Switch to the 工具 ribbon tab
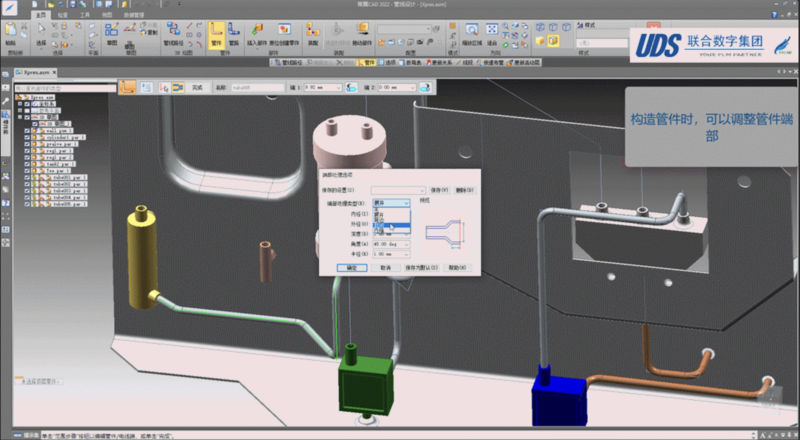This screenshot has height=440, width=800. (x=87, y=16)
